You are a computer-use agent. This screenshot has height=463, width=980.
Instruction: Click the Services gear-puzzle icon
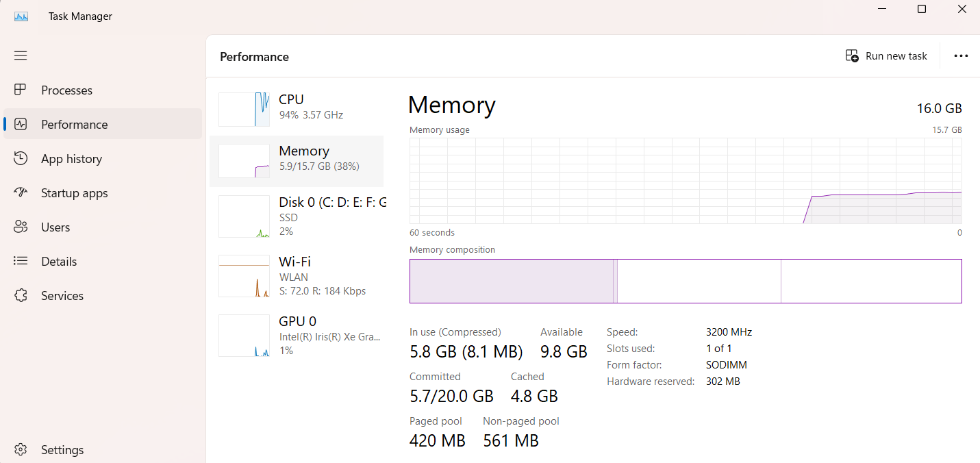21,295
